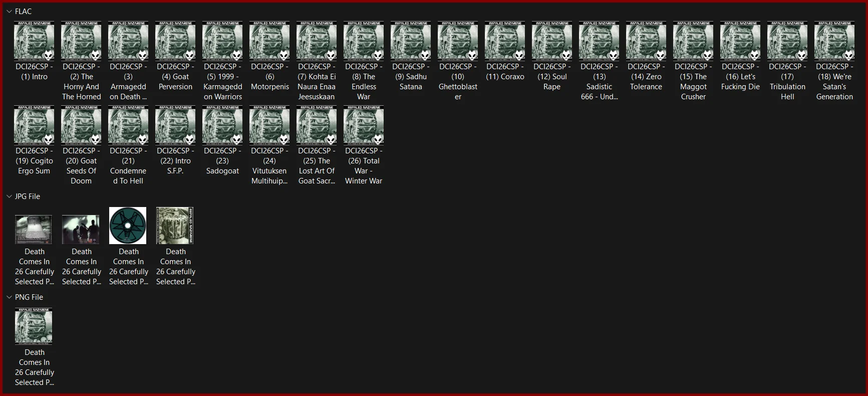Select the (15) The Maggot Crusher icon
The height and width of the screenshot is (396, 868).
[693, 41]
